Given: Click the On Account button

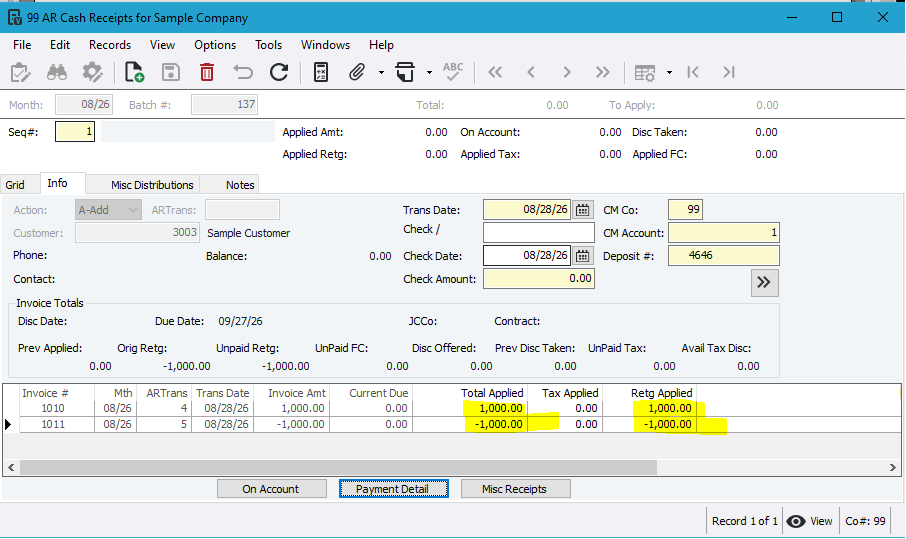Looking at the screenshot, I should pyautogui.click(x=272, y=489).
